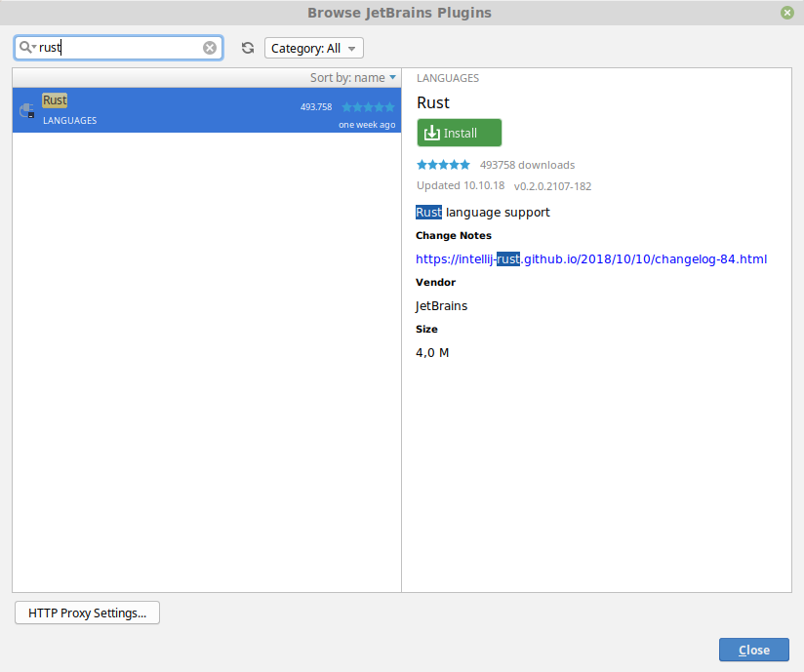This screenshot has height=672, width=804.
Task: Click the '4,0 M' size value
Action: pos(432,353)
